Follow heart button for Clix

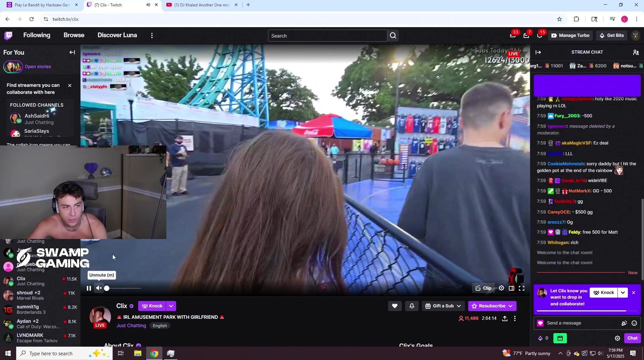pos(395,306)
